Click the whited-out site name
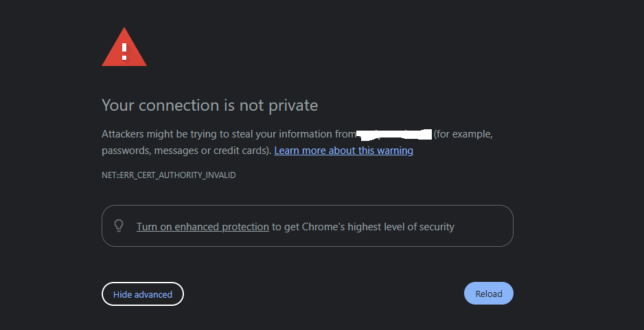Image resolution: width=644 pixels, height=330 pixels. [395, 134]
